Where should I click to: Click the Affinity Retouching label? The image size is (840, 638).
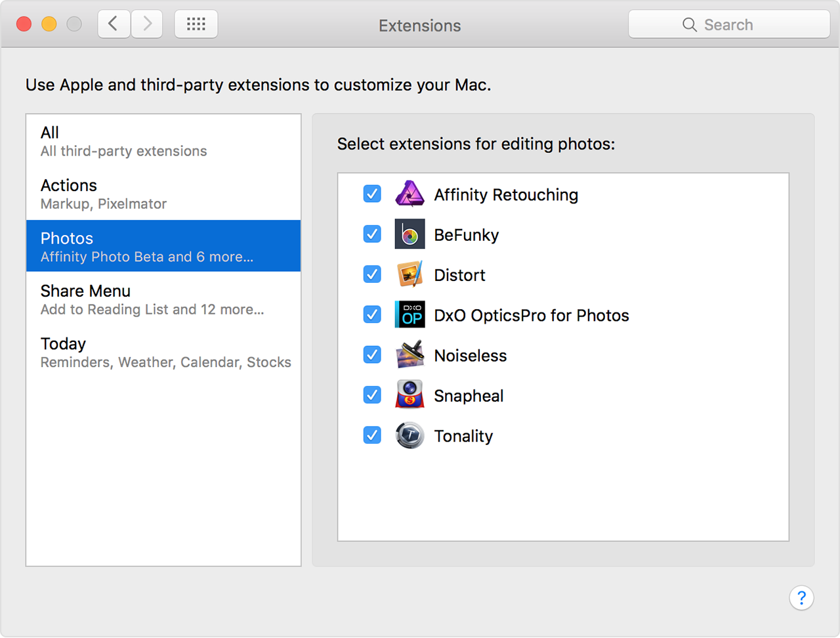click(506, 195)
